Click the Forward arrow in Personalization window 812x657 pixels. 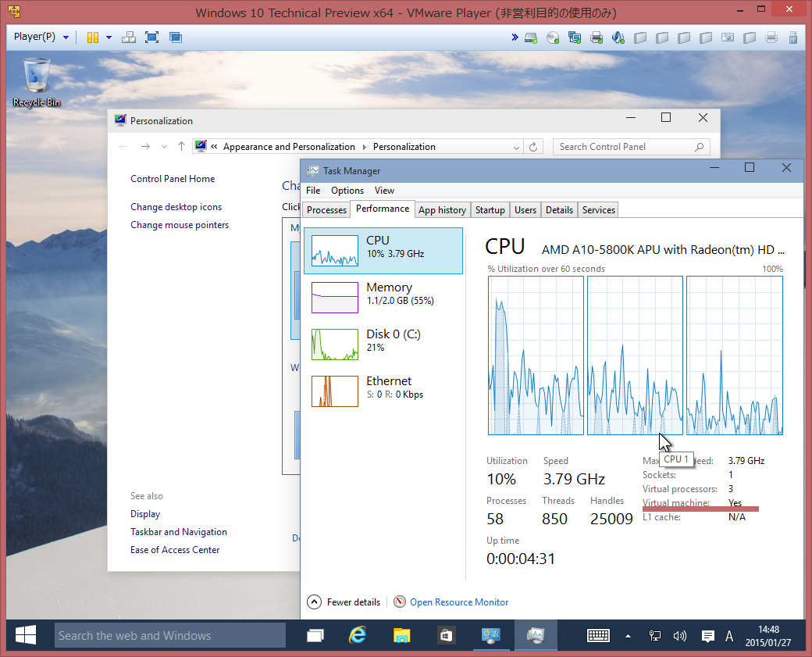(x=145, y=147)
